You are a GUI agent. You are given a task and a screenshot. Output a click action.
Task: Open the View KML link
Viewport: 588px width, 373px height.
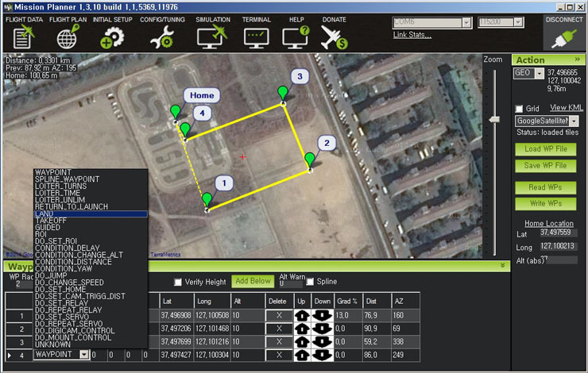[567, 108]
